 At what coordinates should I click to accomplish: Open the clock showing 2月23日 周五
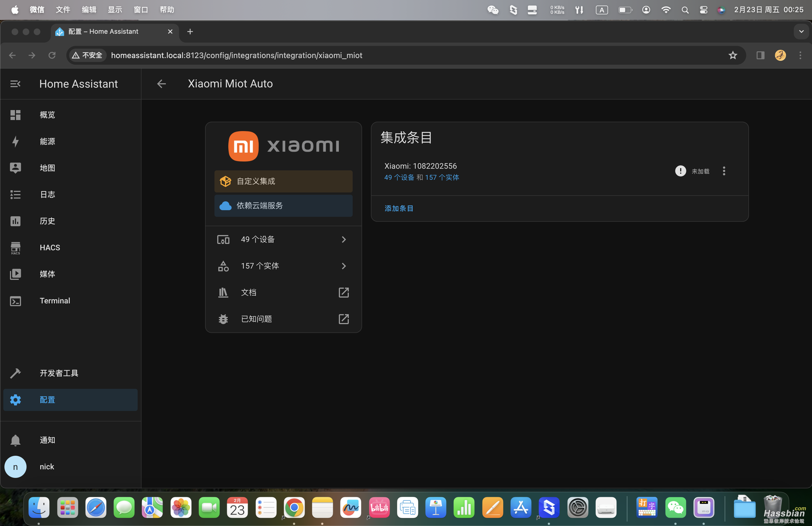[769, 10]
